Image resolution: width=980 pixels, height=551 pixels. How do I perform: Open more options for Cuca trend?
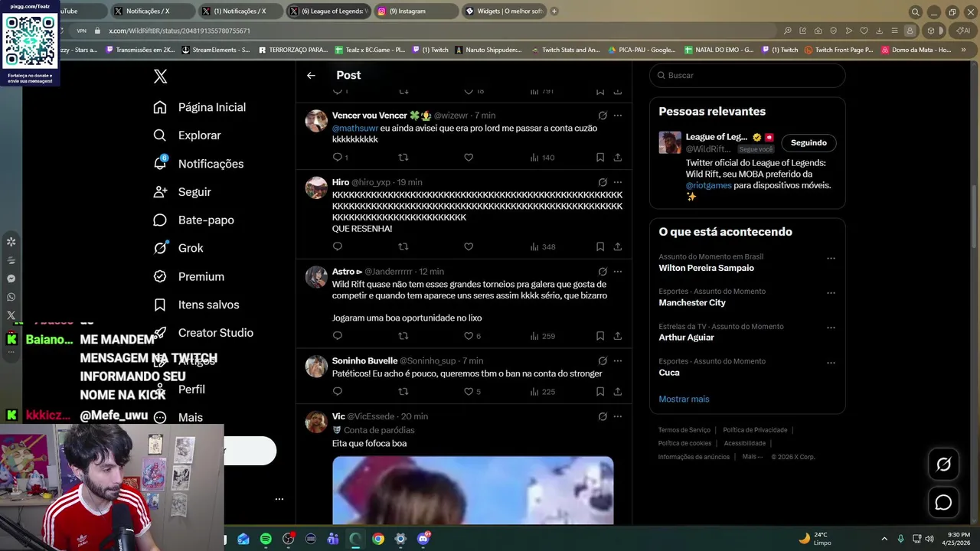[831, 362]
